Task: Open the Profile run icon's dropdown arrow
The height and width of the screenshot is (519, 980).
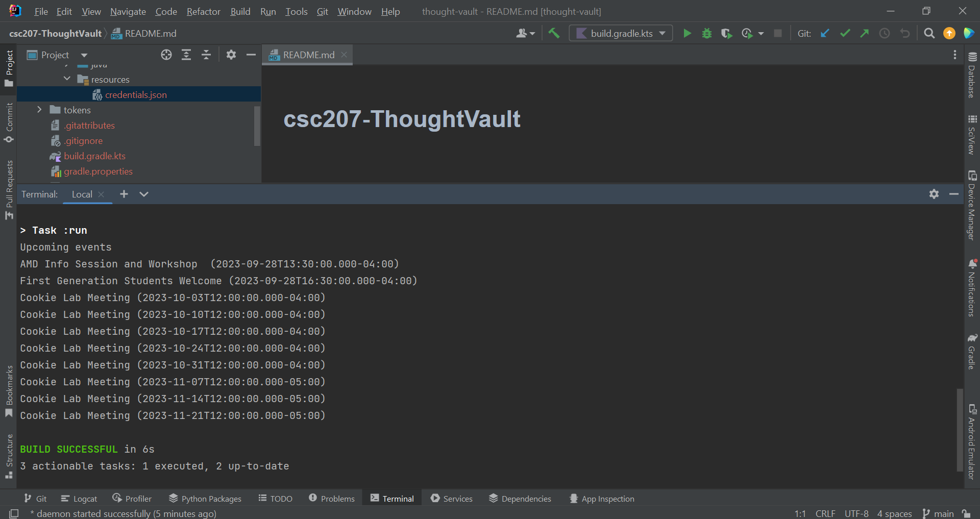Action: 761,34
